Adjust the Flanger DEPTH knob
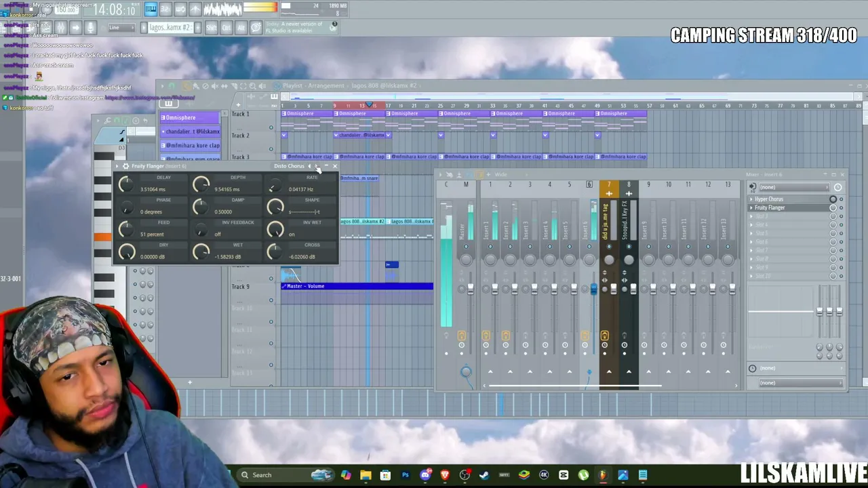This screenshot has height=488, width=868. click(201, 185)
